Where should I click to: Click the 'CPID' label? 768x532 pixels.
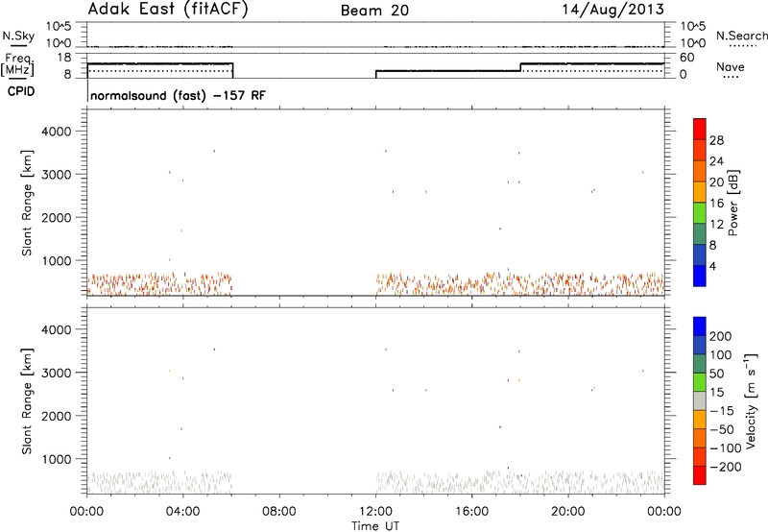point(21,91)
